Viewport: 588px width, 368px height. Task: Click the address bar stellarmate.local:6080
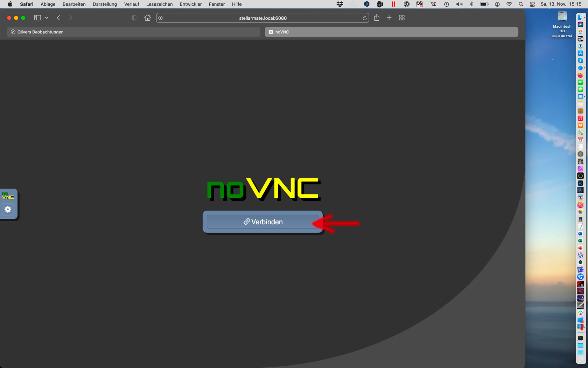[x=262, y=18]
